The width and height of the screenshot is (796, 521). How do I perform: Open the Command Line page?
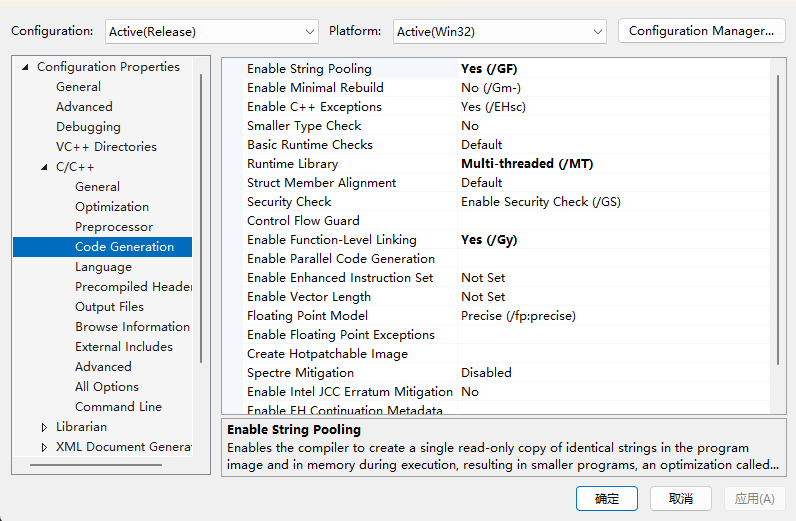pos(118,407)
